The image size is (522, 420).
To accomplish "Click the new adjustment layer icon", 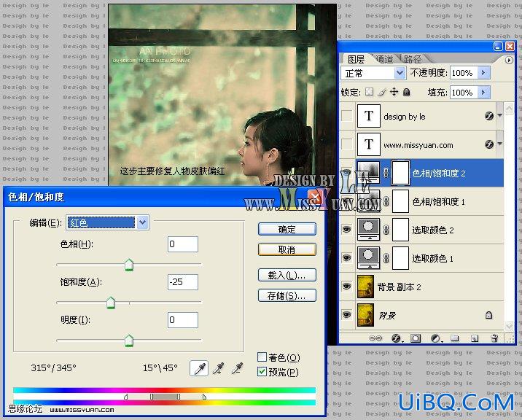I will (x=436, y=338).
